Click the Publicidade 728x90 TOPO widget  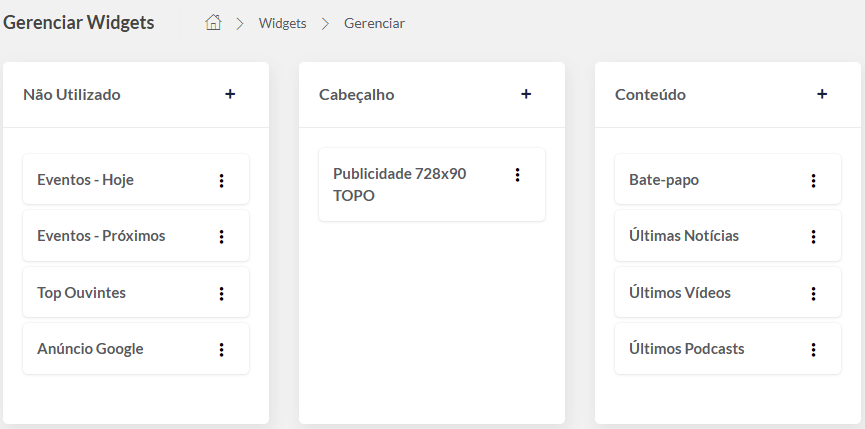click(x=400, y=185)
